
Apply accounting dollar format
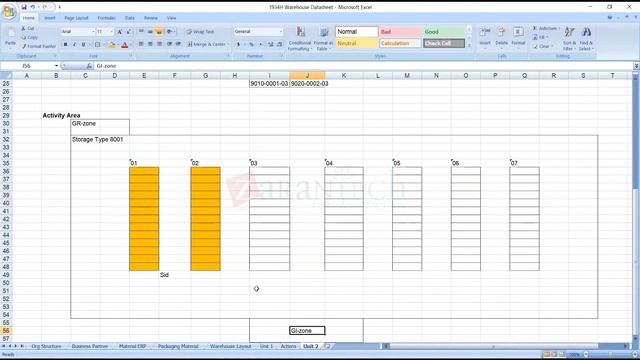[238, 44]
